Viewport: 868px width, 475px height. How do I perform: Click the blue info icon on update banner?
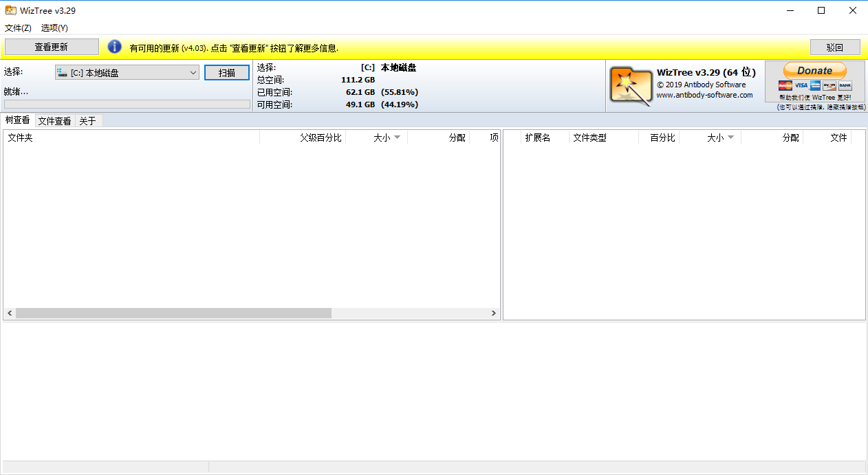pos(114,46)
